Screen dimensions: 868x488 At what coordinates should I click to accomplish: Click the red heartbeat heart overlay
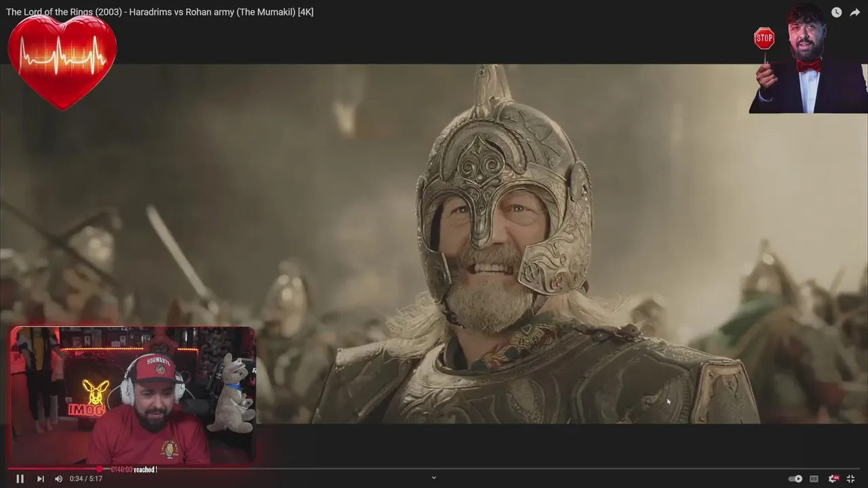62,62
